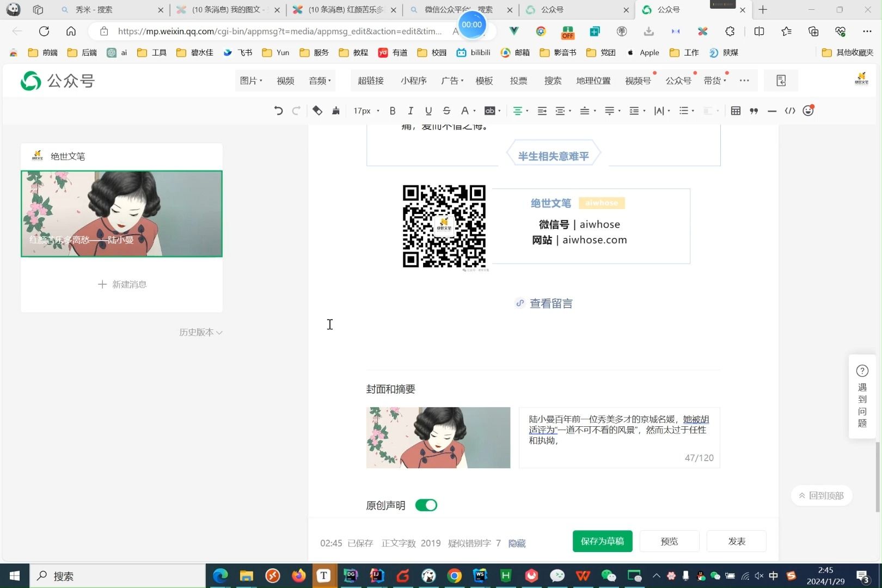Clear formatting with the eraser icon
Image resolution: width=882 pixels, height=588 pixels.
pyautogui.click(x=317, y=111)
